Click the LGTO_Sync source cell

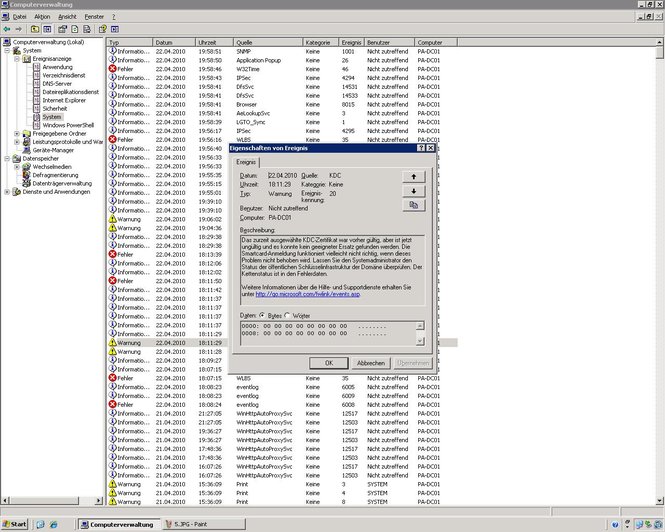click(250, 122)
